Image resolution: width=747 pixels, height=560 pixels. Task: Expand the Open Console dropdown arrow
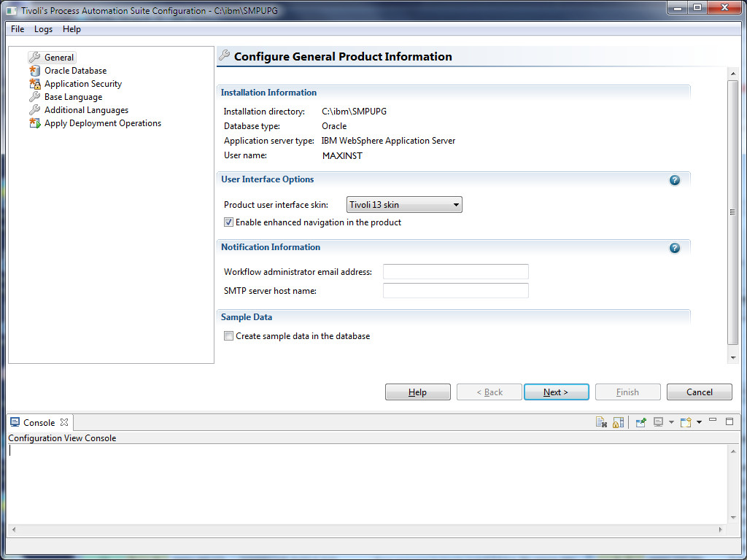pos(699,422)
